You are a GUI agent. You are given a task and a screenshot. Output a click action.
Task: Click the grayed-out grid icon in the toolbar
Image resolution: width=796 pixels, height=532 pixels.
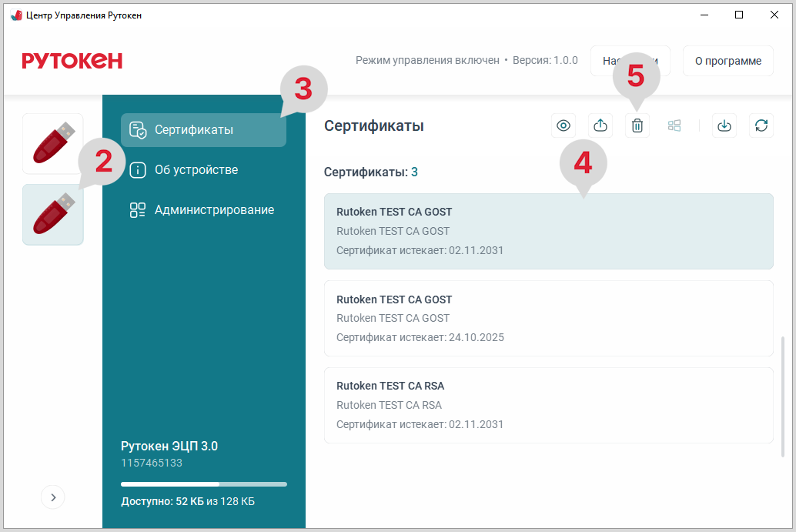pyautogui.click(x=674, y=125)
